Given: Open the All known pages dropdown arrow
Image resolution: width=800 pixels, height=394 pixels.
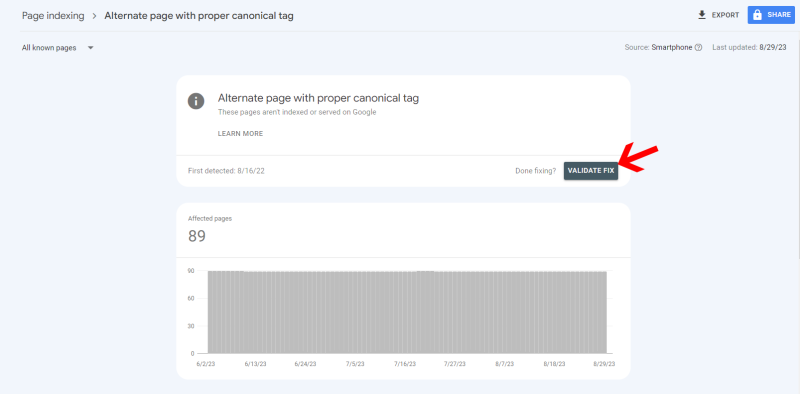Looking at the screenshot, I should pyautogui.click(x=90, y=47).
